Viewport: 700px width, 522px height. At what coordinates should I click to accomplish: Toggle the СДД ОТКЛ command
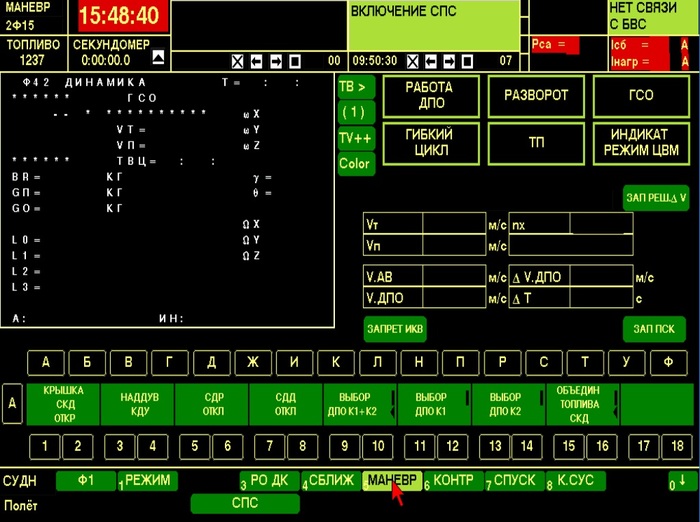coord(285,403)
